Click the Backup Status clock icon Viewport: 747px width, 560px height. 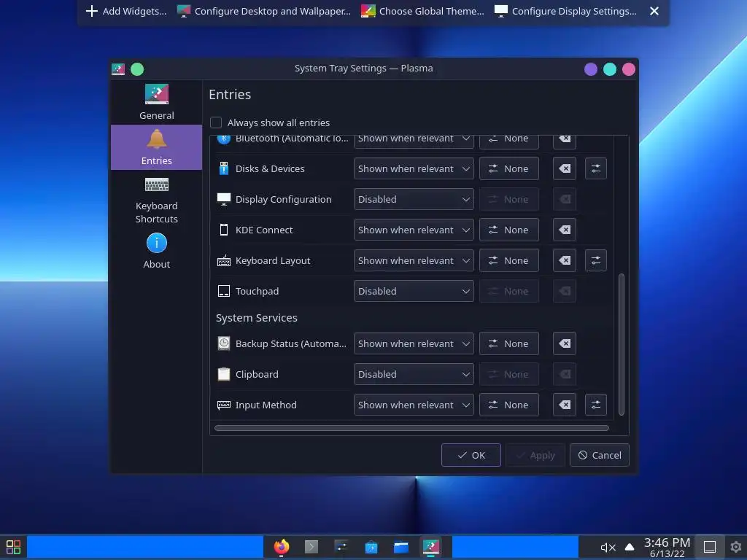[223, 343]
